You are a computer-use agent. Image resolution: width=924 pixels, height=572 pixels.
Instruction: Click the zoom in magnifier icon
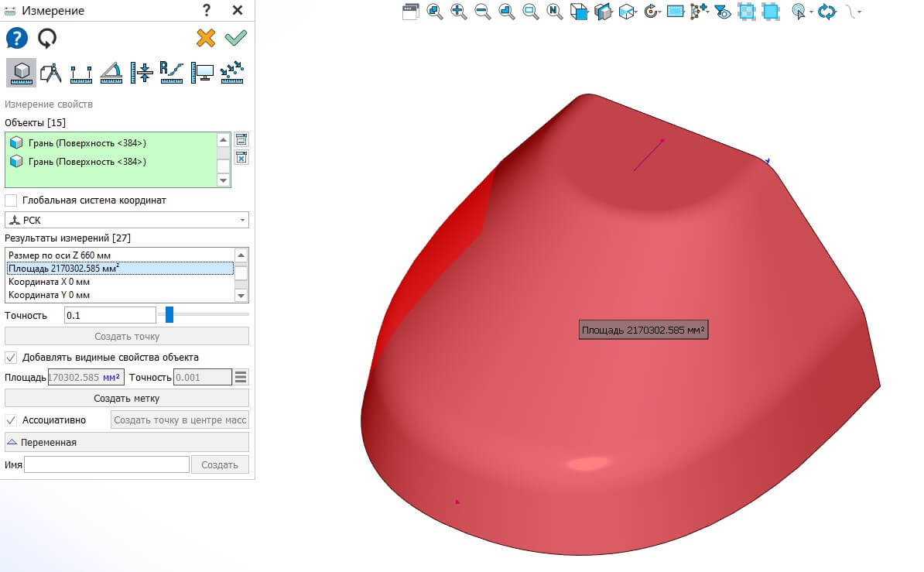click(x=459, y=11)
